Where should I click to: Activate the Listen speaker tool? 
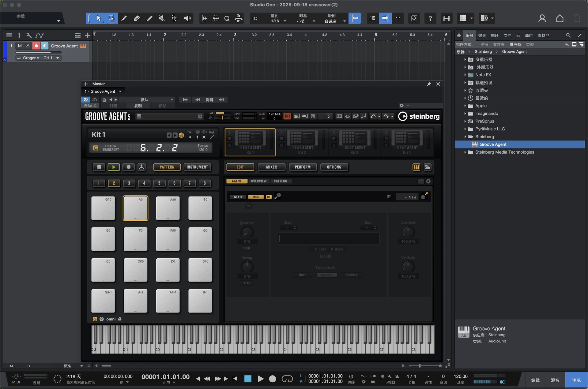tap(187, 18)
